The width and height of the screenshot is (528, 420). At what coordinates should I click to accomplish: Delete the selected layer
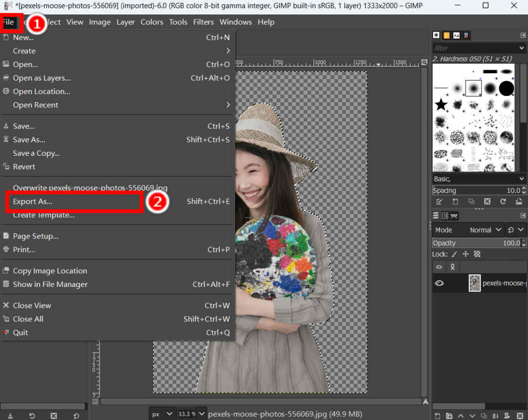point(520,415)
